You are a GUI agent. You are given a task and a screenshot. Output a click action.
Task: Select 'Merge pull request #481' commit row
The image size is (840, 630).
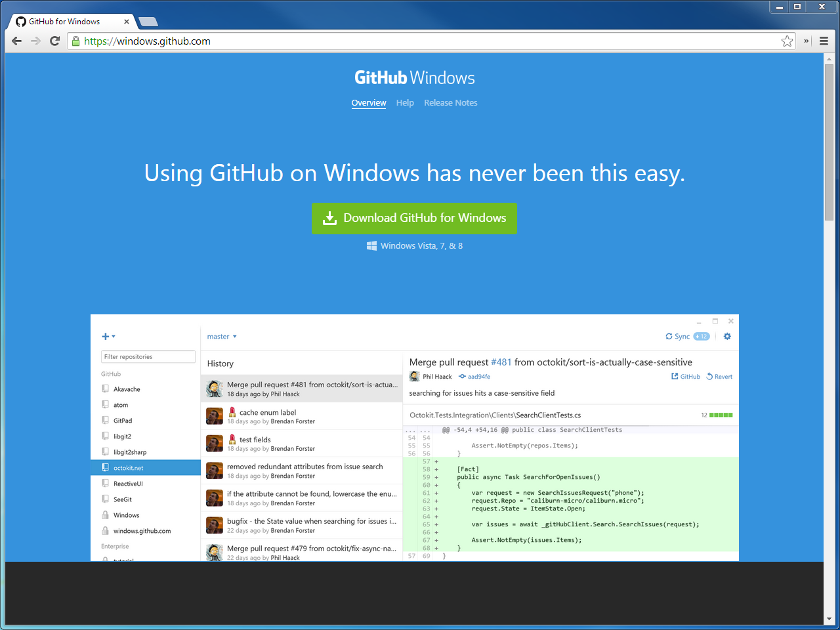(302, 389)
